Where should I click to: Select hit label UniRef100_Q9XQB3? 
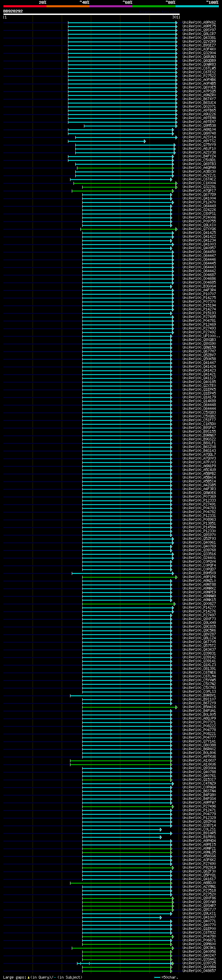199,340
